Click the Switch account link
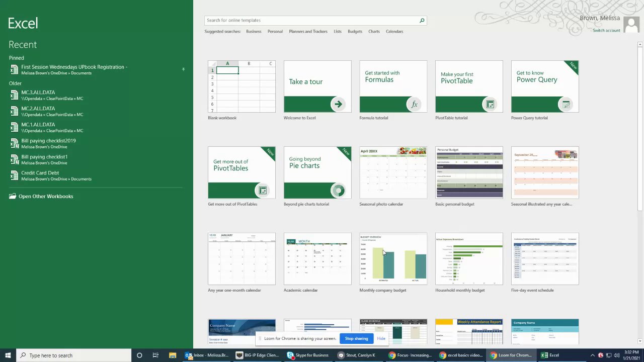The width and height of the screenshot is (644, 362). [x=606, y=31]
